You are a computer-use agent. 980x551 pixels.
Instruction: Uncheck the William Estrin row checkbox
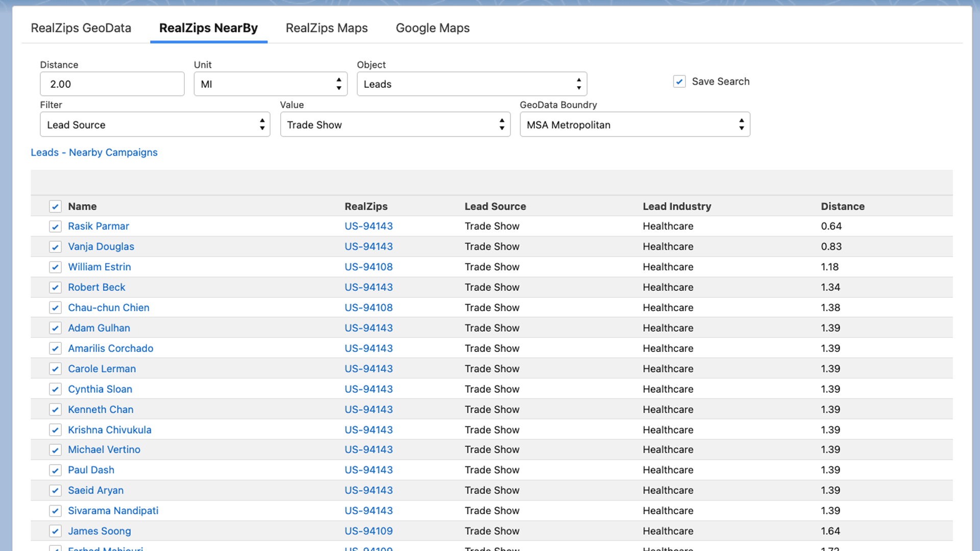click(55, 267)
